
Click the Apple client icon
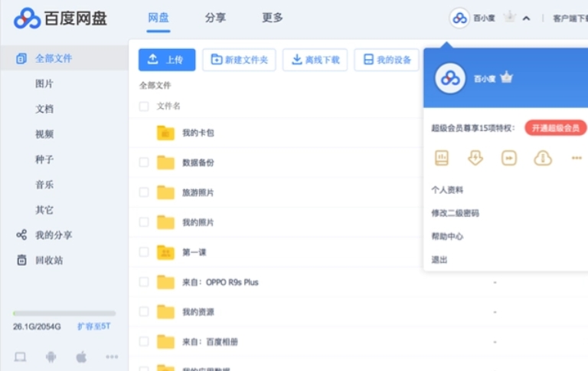(x=81, y=356)
